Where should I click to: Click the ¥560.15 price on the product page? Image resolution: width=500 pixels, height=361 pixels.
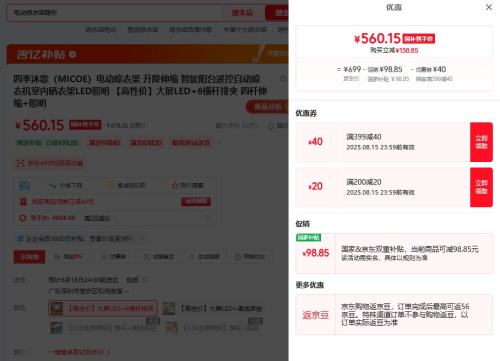pyautogui.click(x=40, y=125)
